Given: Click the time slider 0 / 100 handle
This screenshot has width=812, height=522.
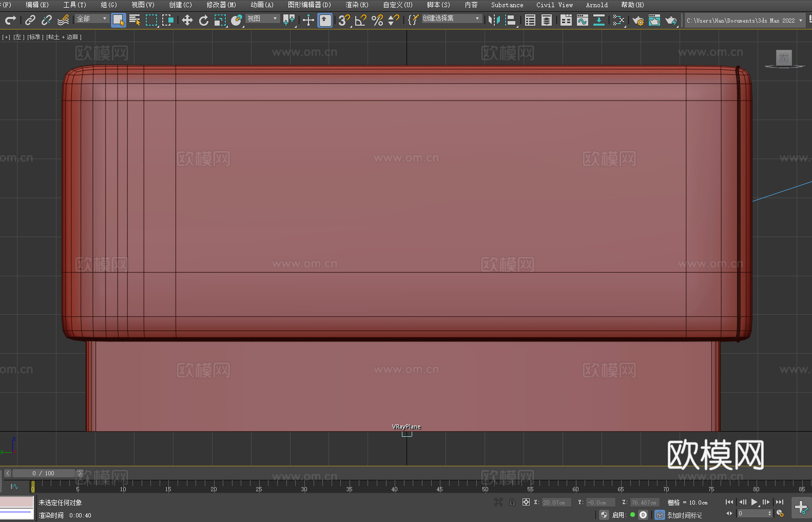Looking at the screenshot, I should point(44,473).
